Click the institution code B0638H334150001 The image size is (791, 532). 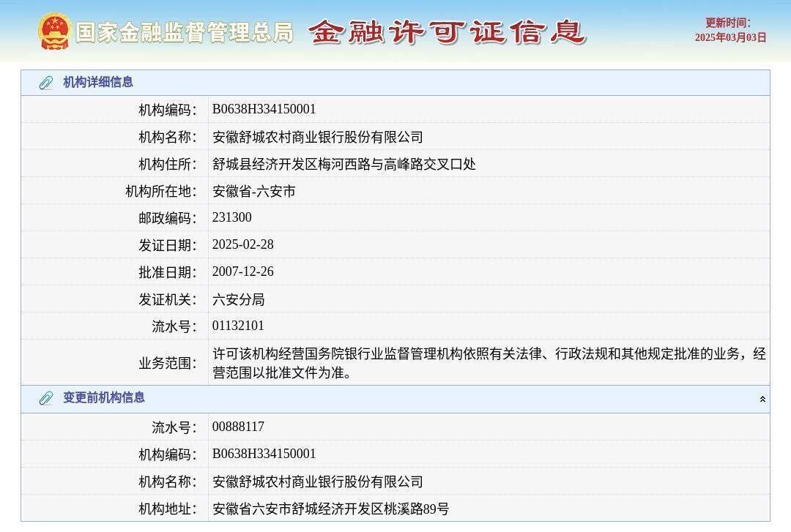click(264, 109)
